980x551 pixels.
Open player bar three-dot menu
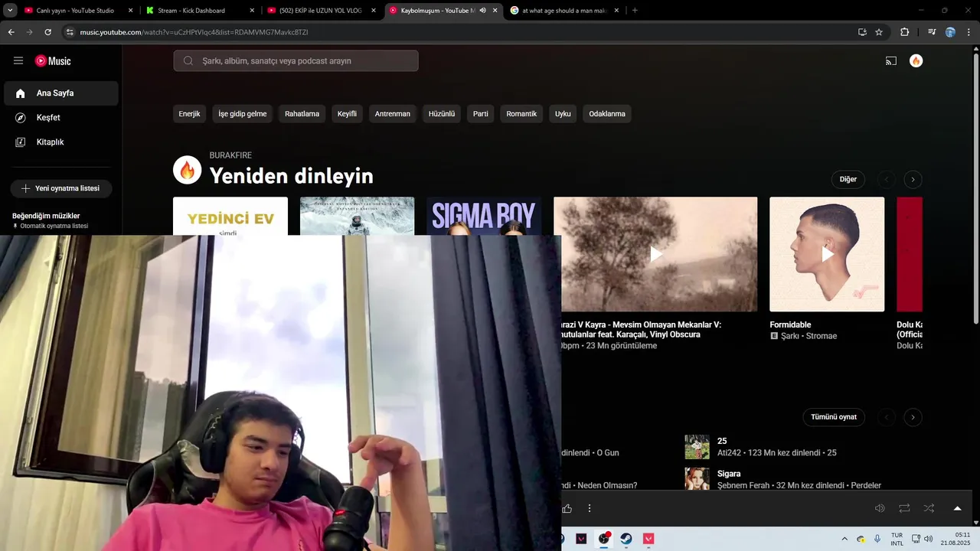590,508
